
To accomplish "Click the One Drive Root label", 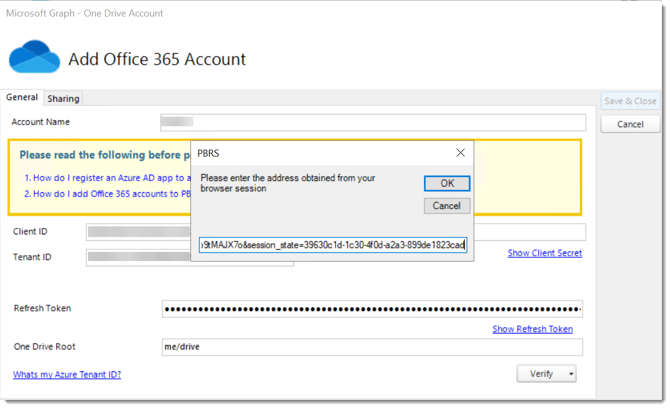I will click(x=44, y=346).
